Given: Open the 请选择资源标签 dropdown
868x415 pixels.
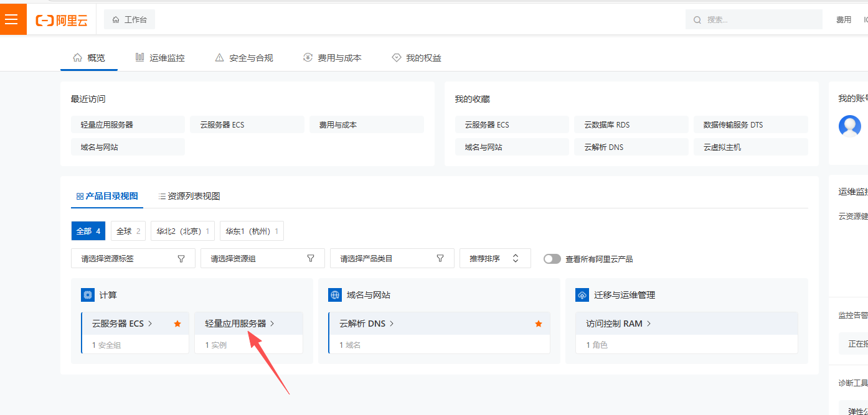Looking at the screenshot, I should tap(133, 258).
